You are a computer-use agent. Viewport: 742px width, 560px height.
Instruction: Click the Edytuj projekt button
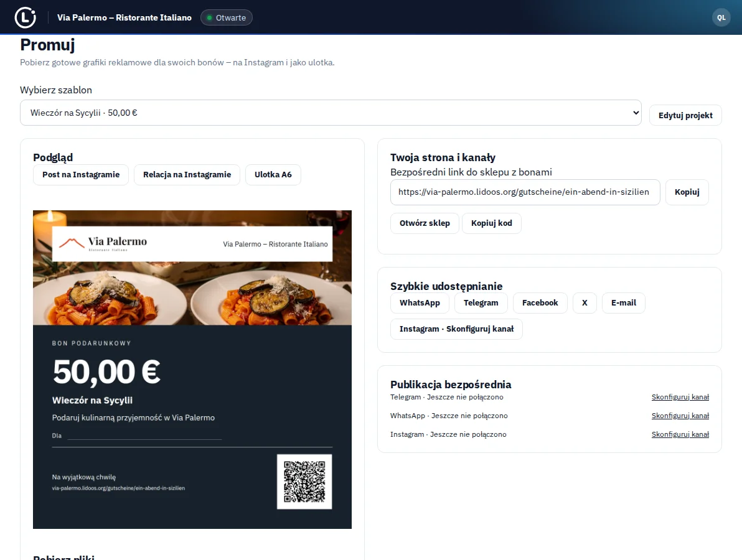(685, 115)
